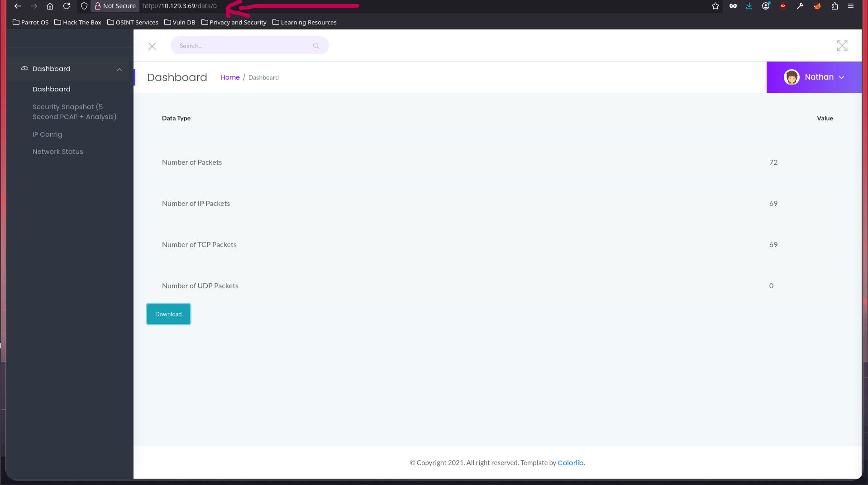Open Network Status sidebar item

click(x=58, y=152)
